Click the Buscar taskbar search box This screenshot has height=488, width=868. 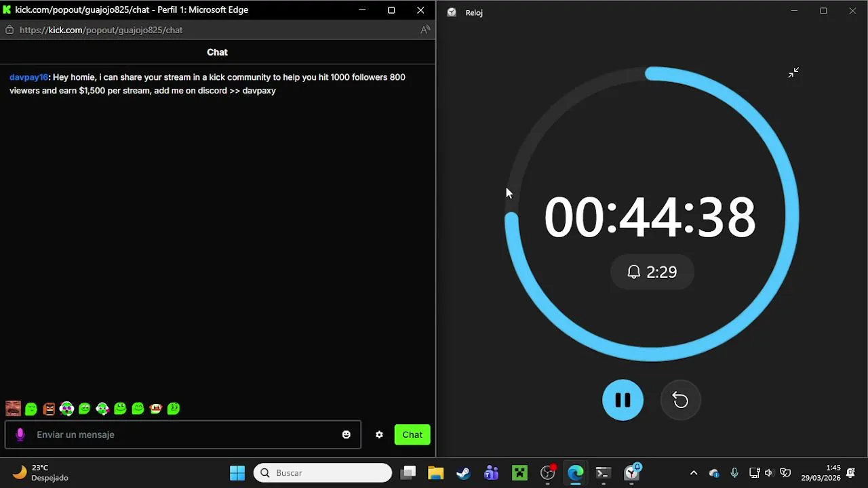[323, 472]
